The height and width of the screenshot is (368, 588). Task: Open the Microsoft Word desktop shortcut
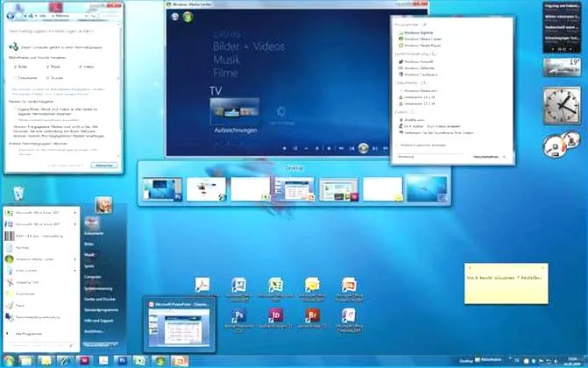coord(238,286)
